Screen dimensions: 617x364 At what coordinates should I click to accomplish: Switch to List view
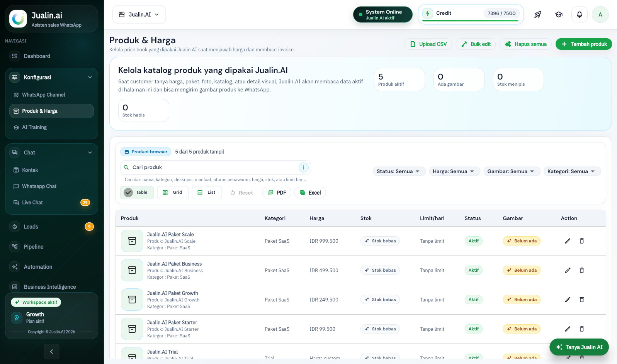click(x=207, y=192)
